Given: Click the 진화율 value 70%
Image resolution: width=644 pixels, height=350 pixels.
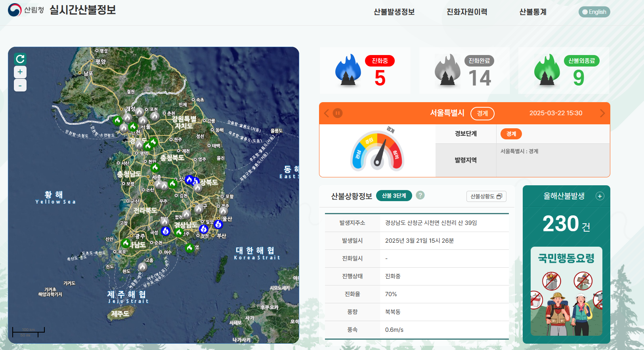Looking at the screenshot, I should [391, 294].
